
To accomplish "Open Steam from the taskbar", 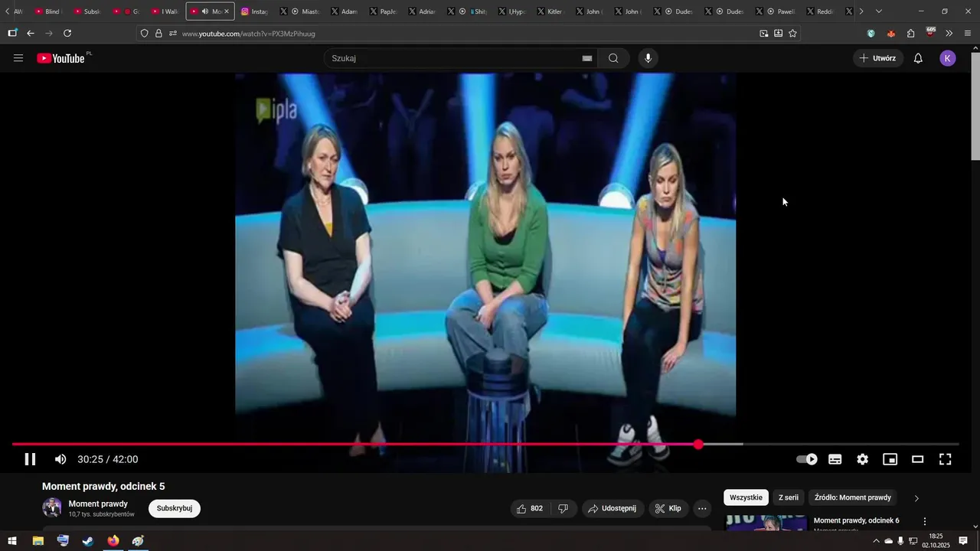I will [88, 541].
